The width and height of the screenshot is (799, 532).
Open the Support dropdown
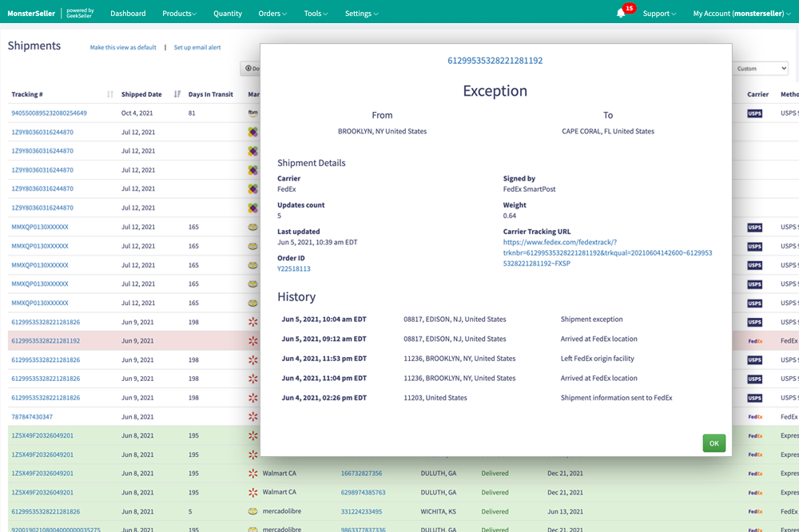(659, 14)
